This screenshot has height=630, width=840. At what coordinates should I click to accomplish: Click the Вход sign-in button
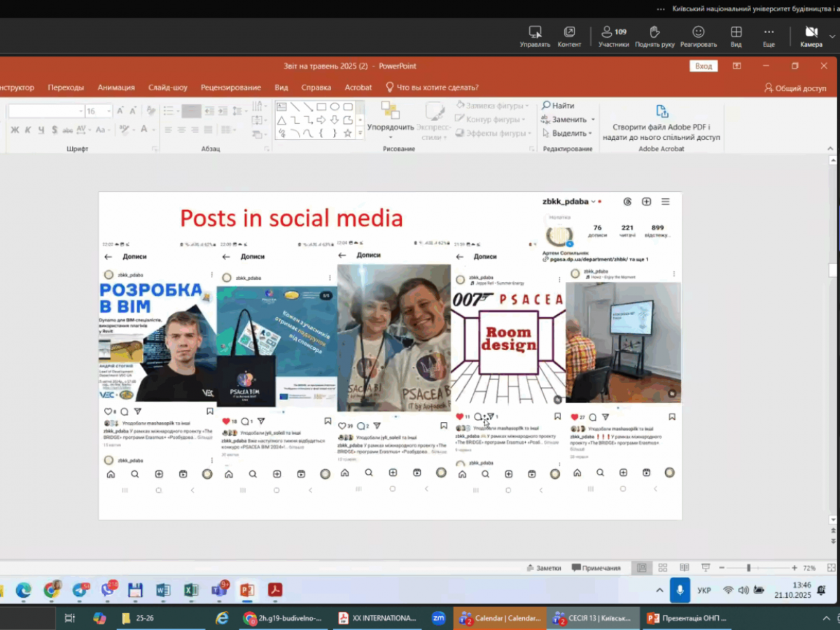703,66
